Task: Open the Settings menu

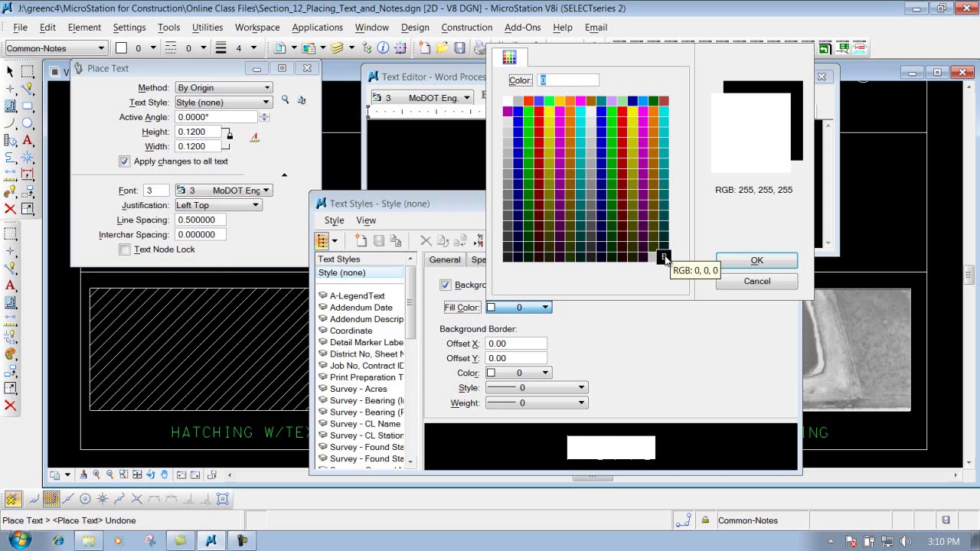Action: click(x=129, y=28)
